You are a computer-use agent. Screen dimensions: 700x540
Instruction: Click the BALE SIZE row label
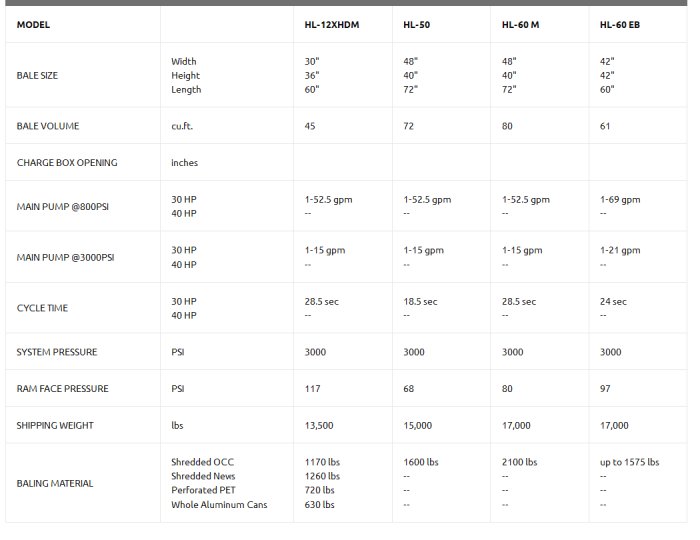[37, 75]
